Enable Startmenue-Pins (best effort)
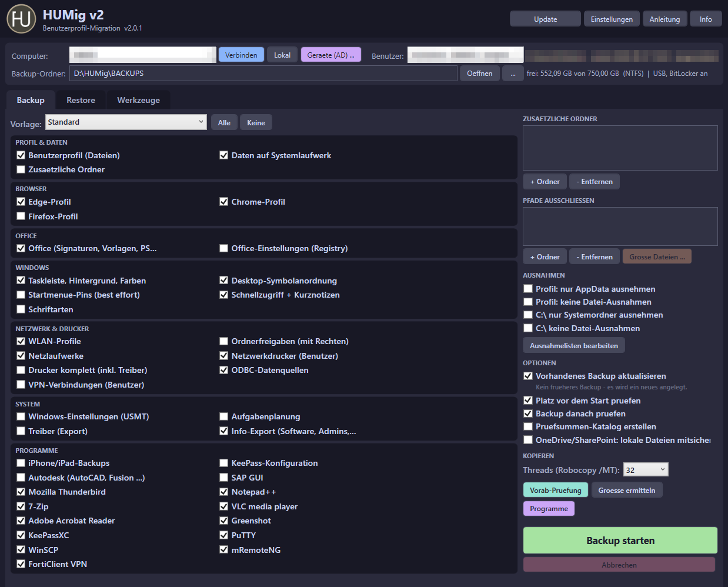Image resolution: width=728 pixels, height=587 pixels. coord(21,295)
